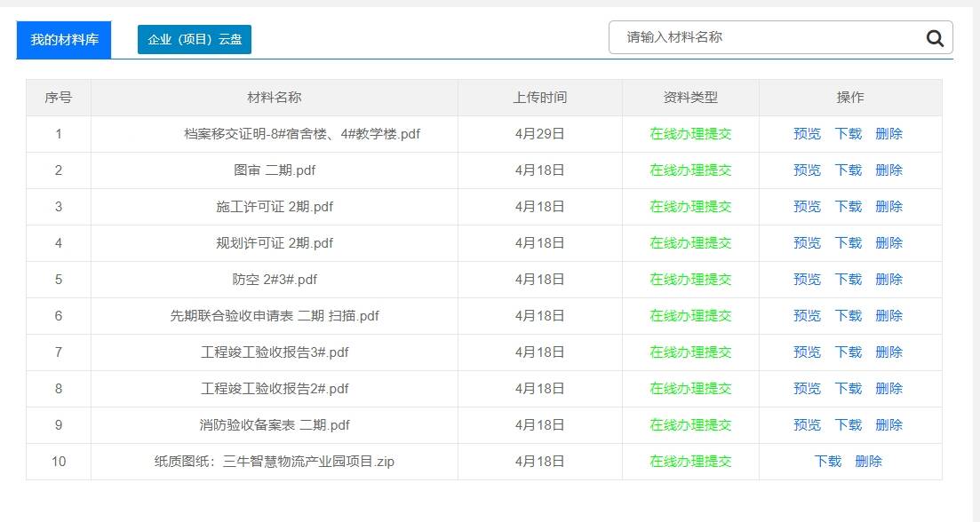The image size is (980, 522).
Task: Preview 规划许可证 2期.pdf
Action: tap(807, 243)
